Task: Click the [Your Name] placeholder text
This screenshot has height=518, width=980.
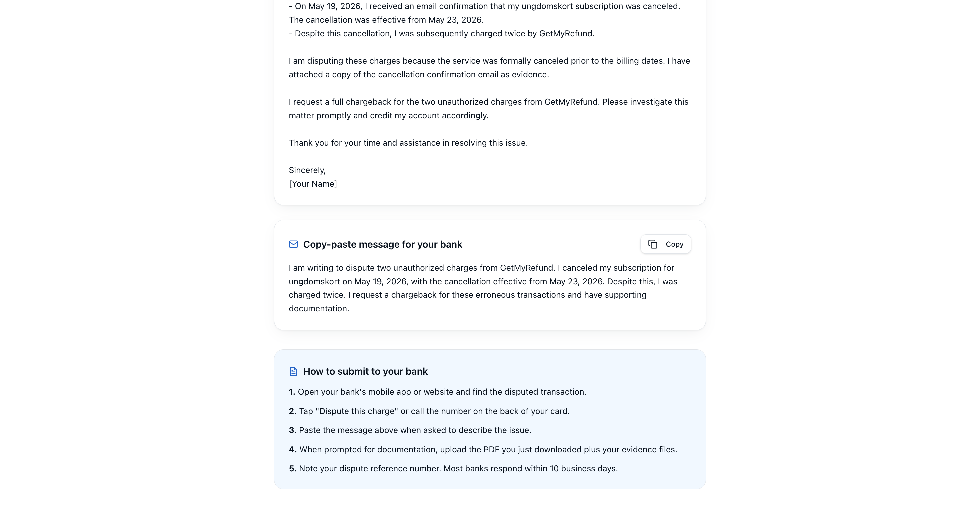Action: (x=313, y=184)
